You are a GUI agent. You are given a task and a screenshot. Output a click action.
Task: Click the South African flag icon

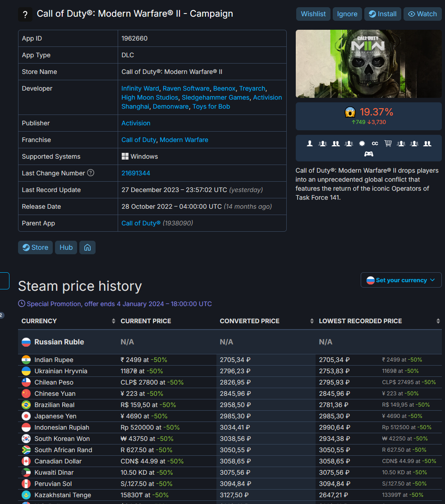click(x=26, y=450)
